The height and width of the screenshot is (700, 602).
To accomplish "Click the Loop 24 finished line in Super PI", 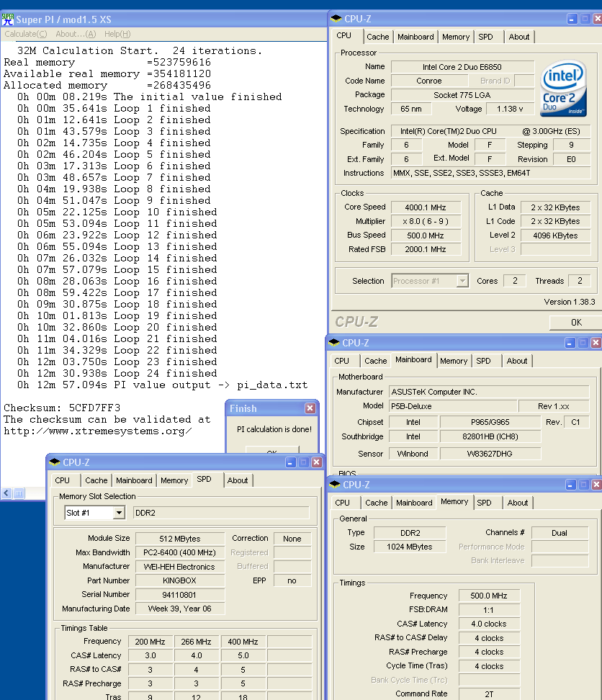I will click(x=117, y=374).
